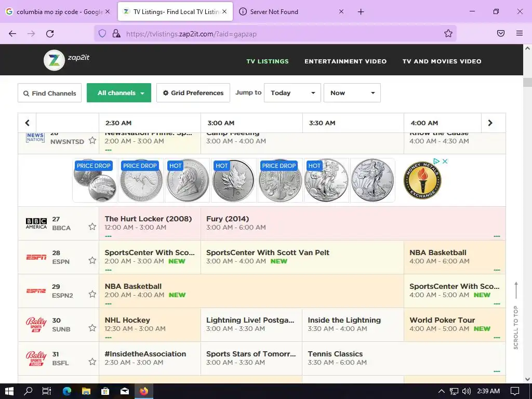Open the Pocket save icon
Viewport: 532px width, 399px height.
(501, 33)
